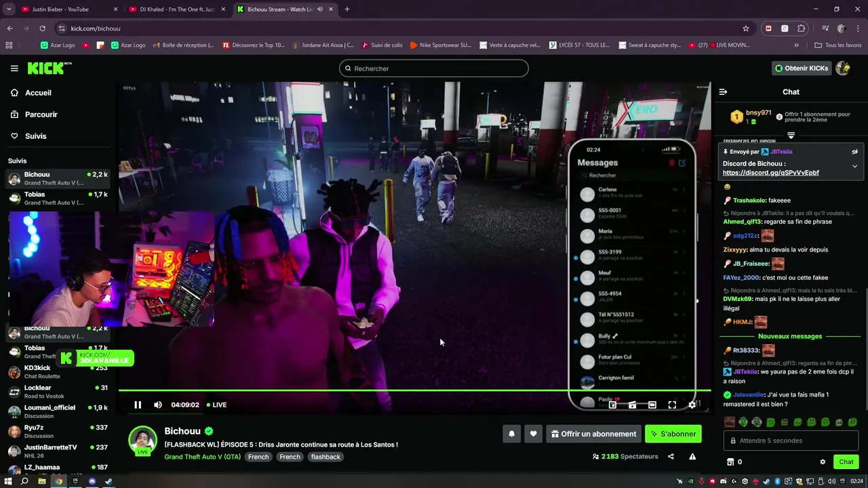Share the stream via share icon
Screen dimensions: 868x488
coord(671,457)
